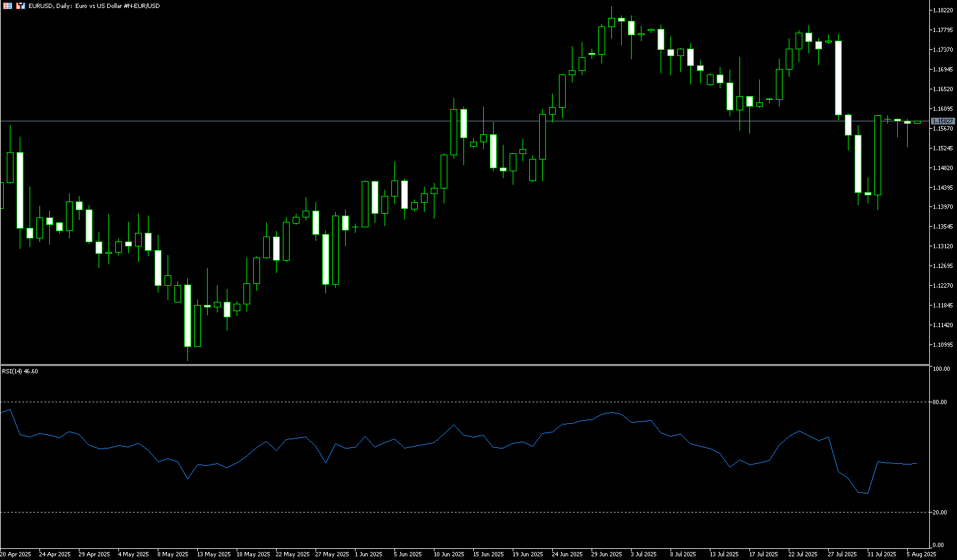Click the 1.15245 price scale label

click(943, 148)
